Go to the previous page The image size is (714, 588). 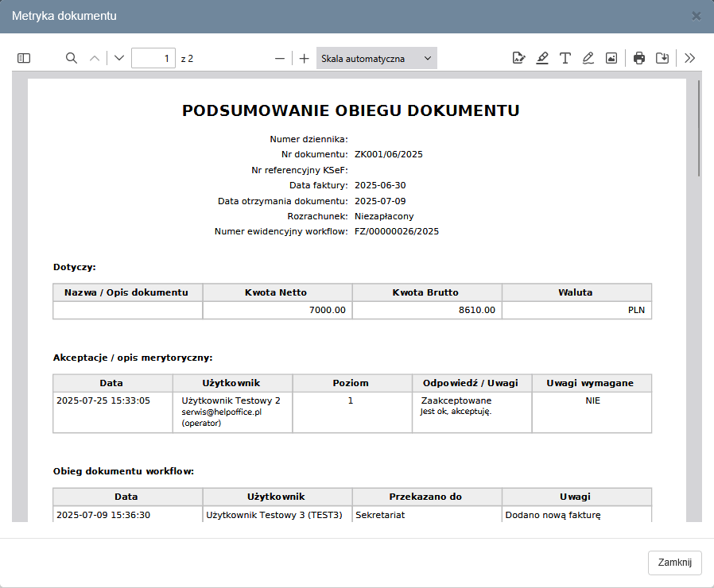[95, 58]
